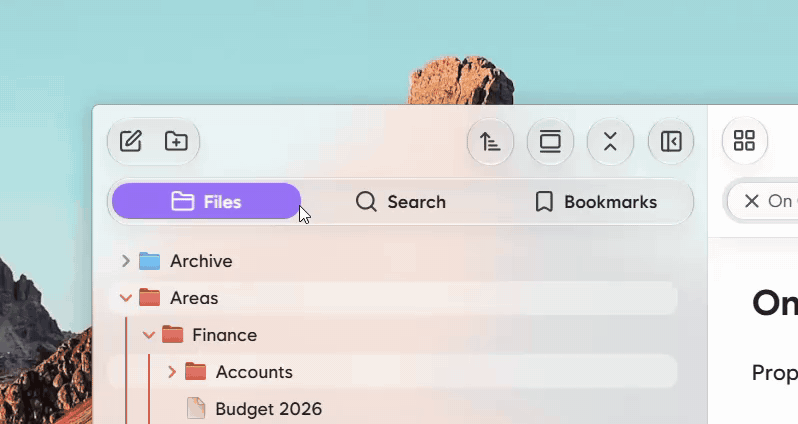Screen dimensions: 798x424
Task: Create a new note with the pencil icon
Action: [131, 141]
